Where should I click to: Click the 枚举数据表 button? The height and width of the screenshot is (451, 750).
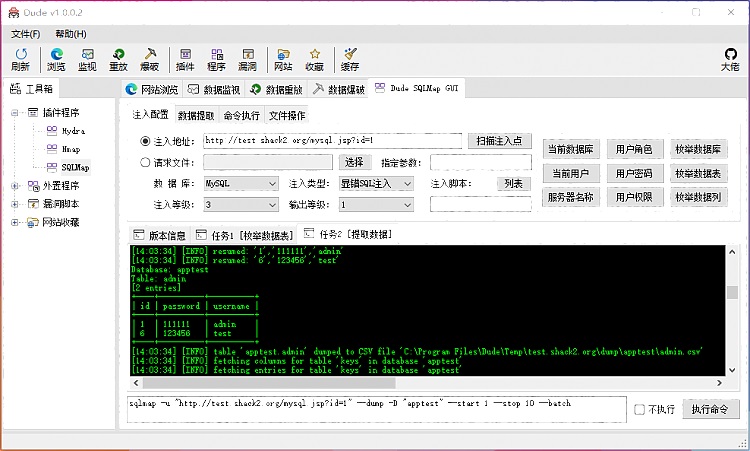coord(698,173)
